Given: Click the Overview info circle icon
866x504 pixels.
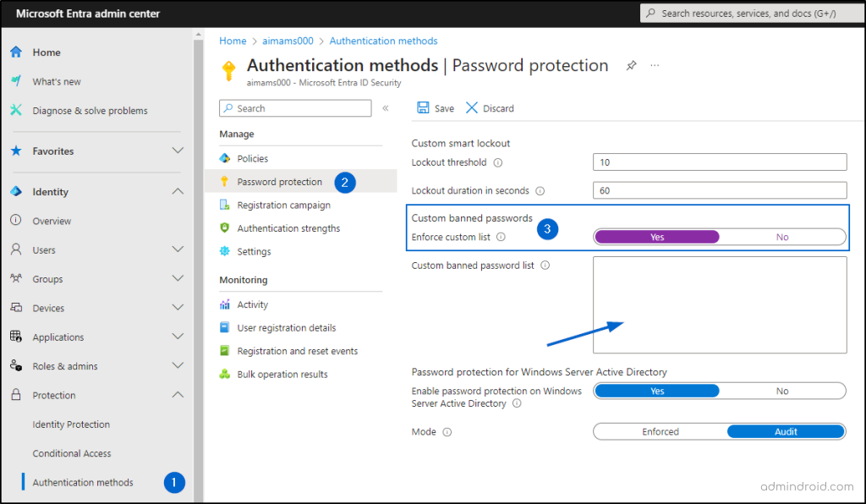Looking at the screenshot, I should (16, 220).
